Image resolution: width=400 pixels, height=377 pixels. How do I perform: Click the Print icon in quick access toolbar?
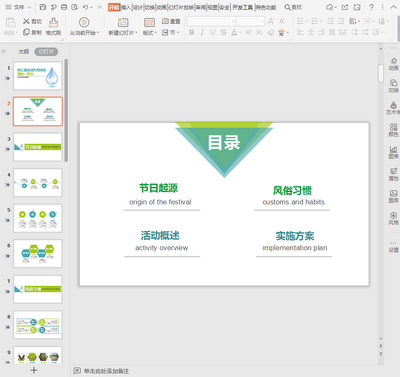pos(64,7)
